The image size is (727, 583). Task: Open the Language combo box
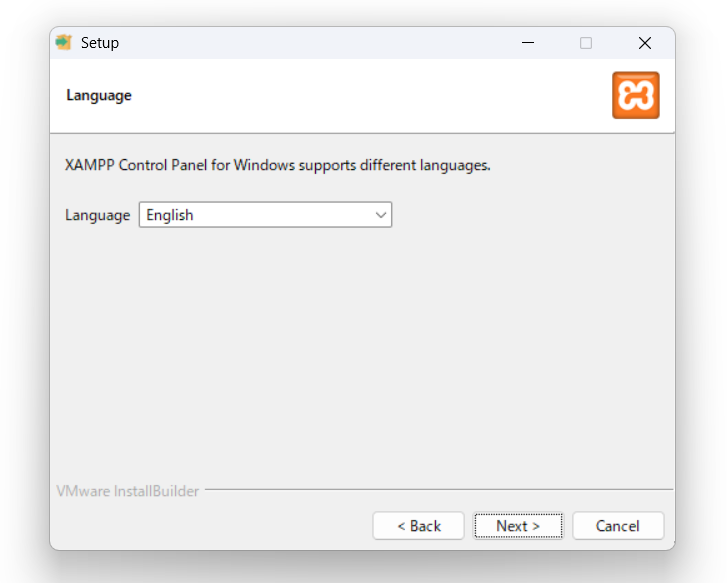click(264, 215)
